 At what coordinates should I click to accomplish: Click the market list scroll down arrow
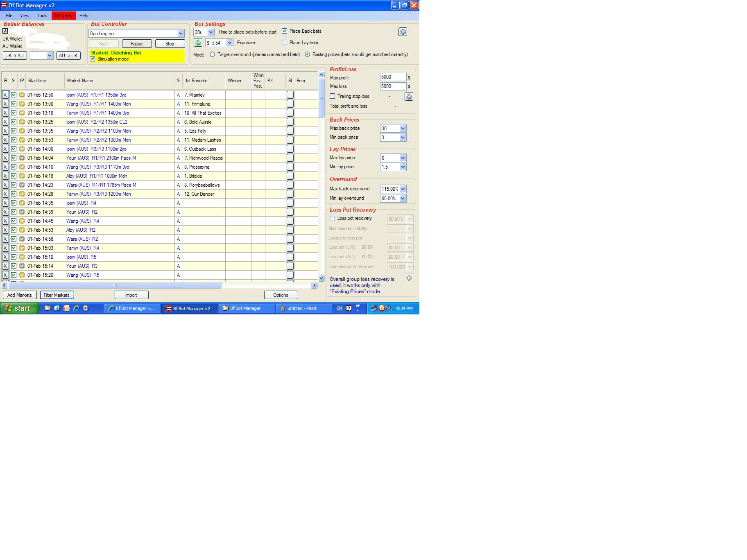pyautogui.click(x=321, y=278)
